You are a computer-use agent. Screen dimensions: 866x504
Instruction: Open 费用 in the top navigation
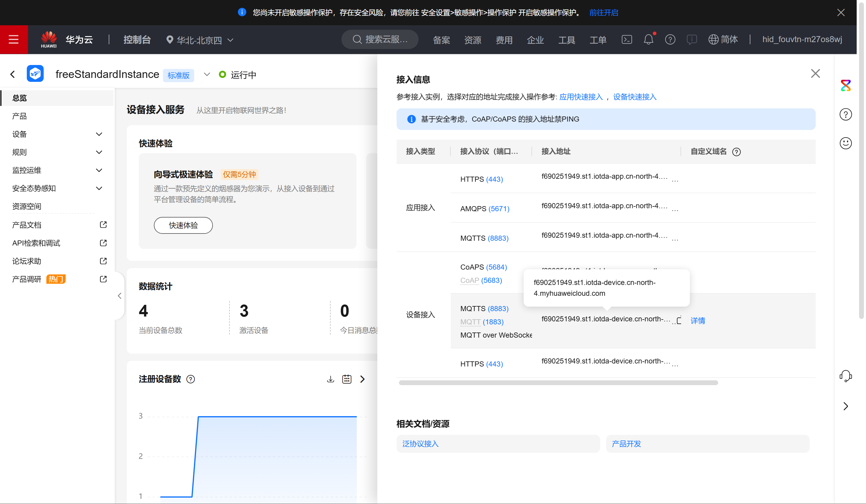click(504, 40)
